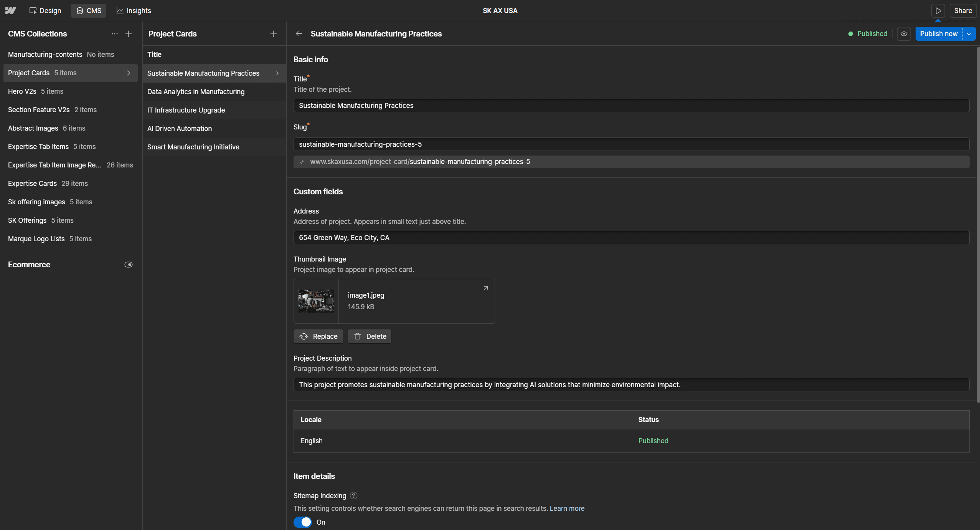Switch to the Design tab
Image resolution: width=980 pixels, height=530 pixels.
point(45,10)
